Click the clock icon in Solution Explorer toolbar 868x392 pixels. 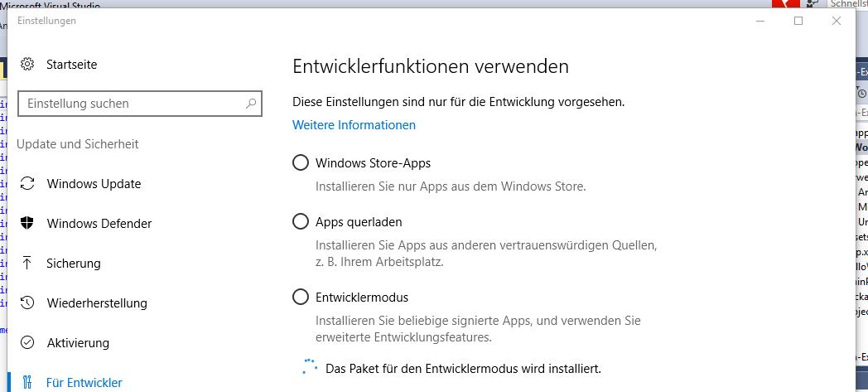(861, 93)
